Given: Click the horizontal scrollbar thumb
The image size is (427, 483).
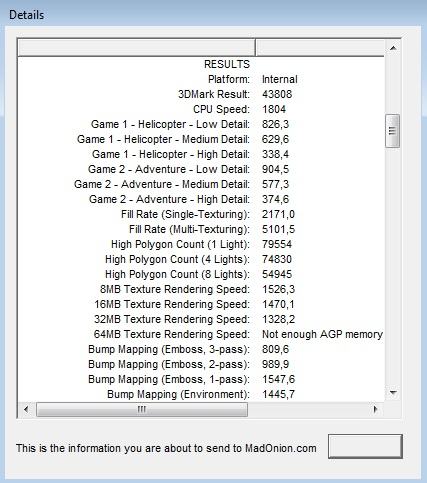Looking at the screenshot, I should (142, 409).
